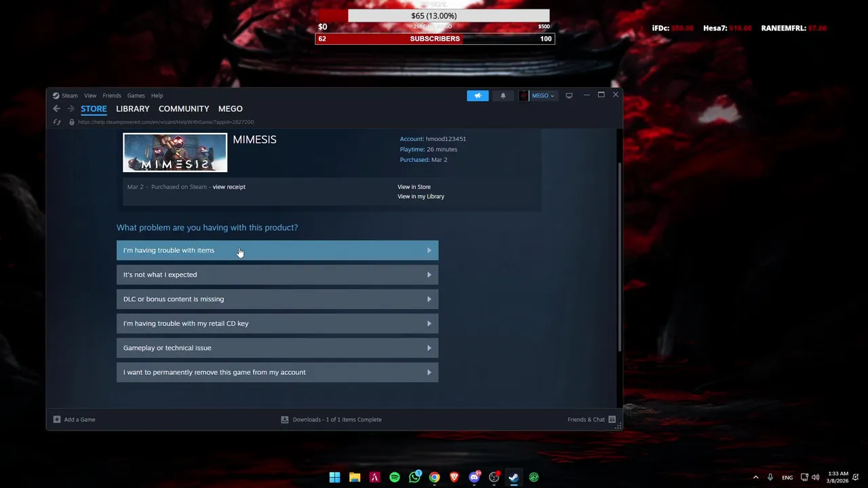868x488 pixels.
Task: Open Steam notifications bell
Action: pyautogui.click(x=503, y=96)
